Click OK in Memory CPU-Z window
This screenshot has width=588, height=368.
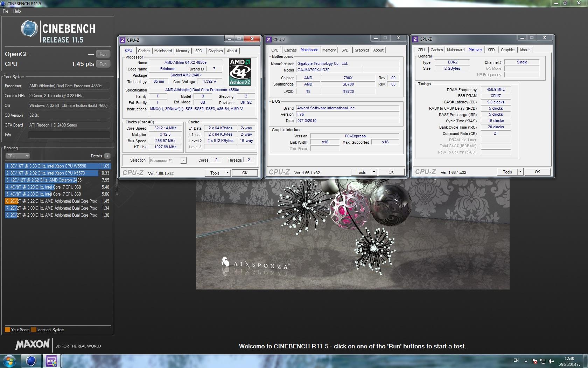(x=537, y=172)
